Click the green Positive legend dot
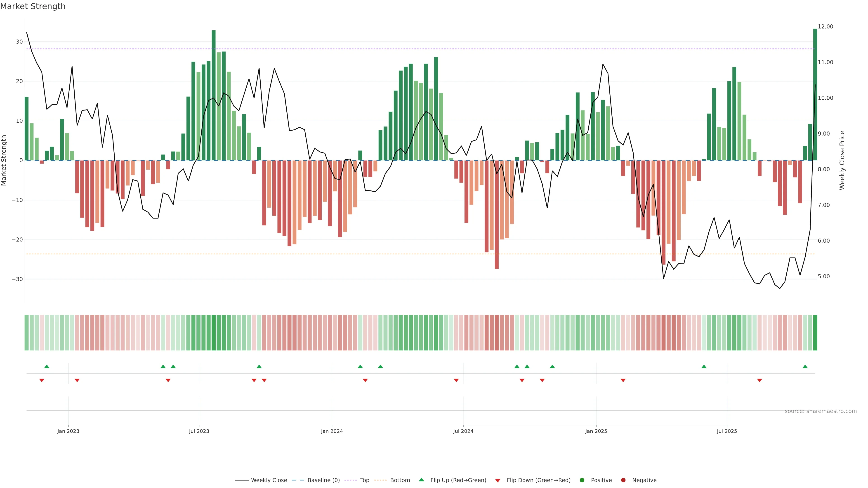The image size is (868, 488). click(x=582, y=480)
